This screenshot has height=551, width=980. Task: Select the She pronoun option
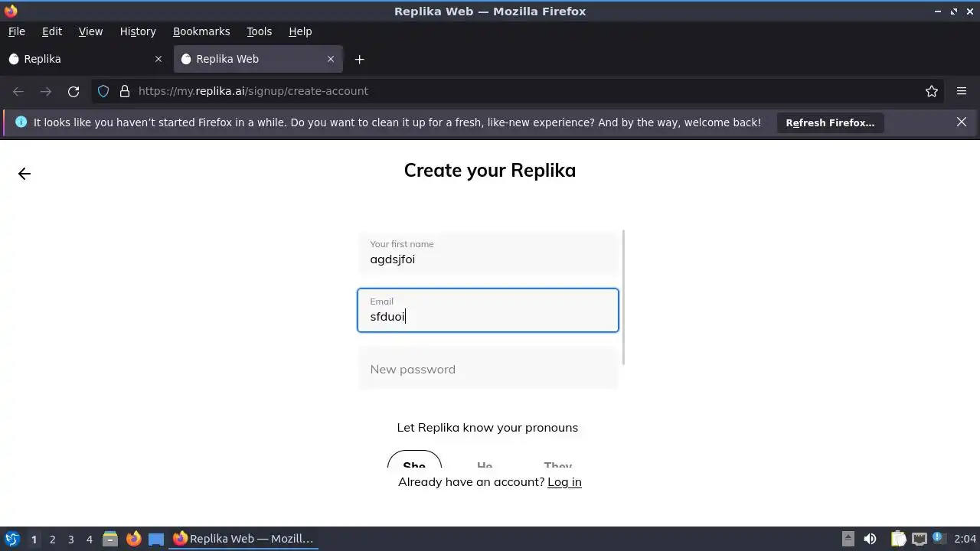[x=414, y=461]
